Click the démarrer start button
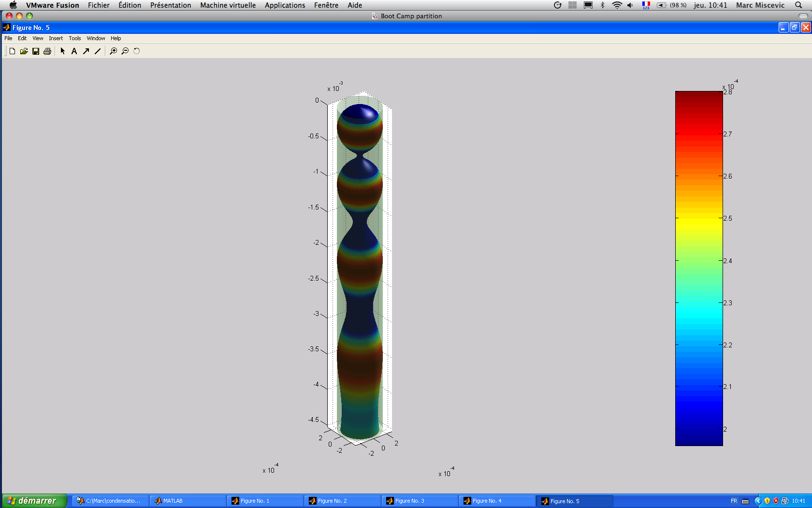This screenshot has width=812, height=508. tap(34, 501)
